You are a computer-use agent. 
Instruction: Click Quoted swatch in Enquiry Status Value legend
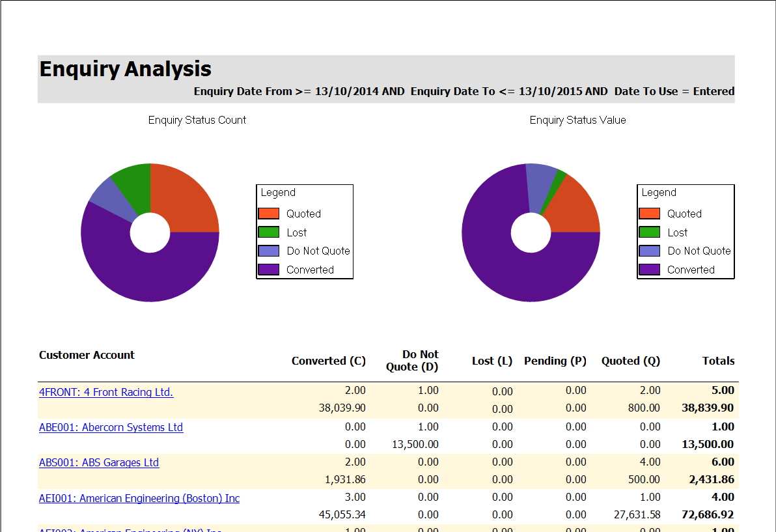pyautogui.click(x=649, y=214)
